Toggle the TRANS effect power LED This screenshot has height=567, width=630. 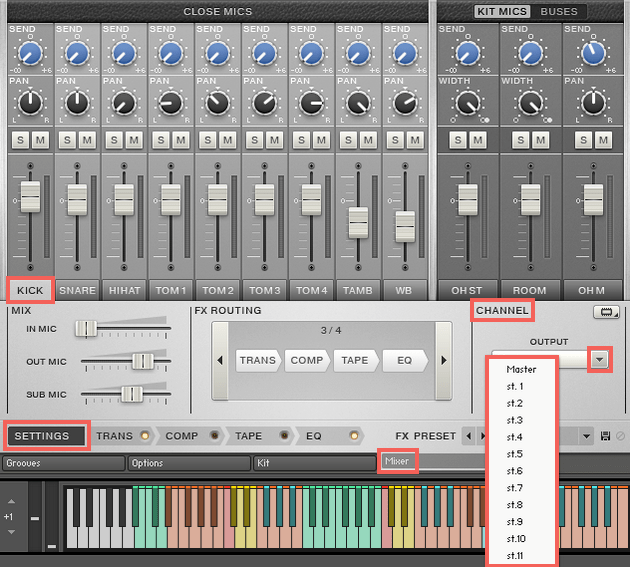(x=145, y=436)
